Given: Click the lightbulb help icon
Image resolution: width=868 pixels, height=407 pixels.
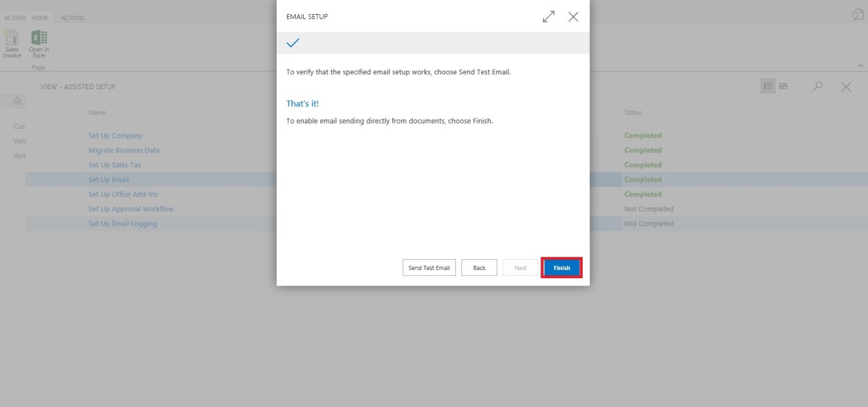Looking at the screenshot, I should [x=858, y=15].
